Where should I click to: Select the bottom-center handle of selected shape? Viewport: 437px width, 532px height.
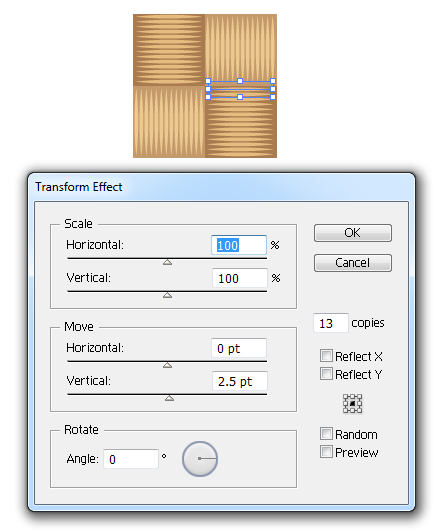(x=240, y=97)
